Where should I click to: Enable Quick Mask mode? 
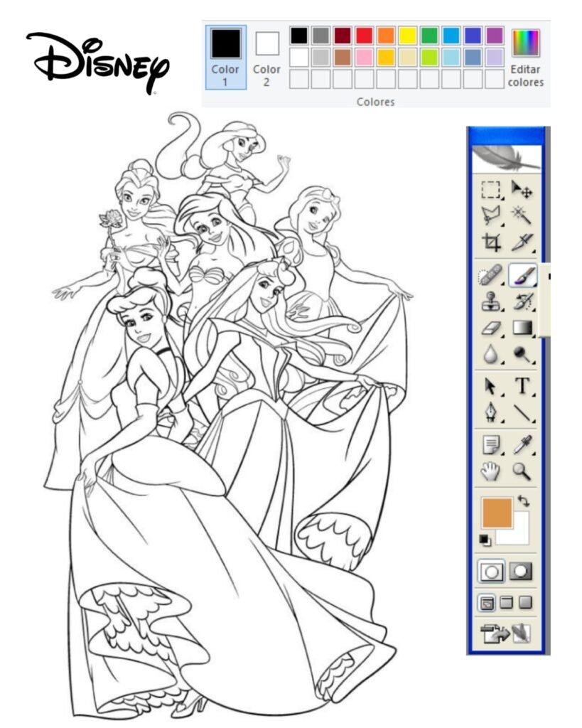(x=521, y=572)
